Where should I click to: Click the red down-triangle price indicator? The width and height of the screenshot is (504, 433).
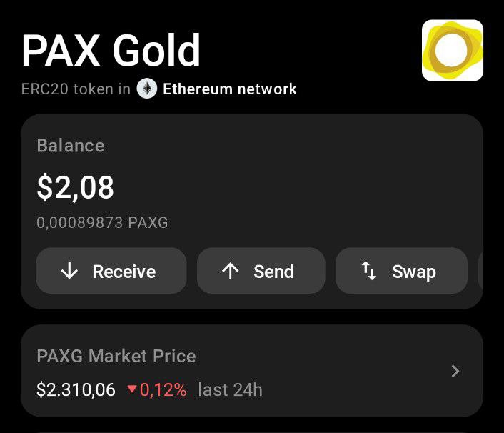pos(131,390)
